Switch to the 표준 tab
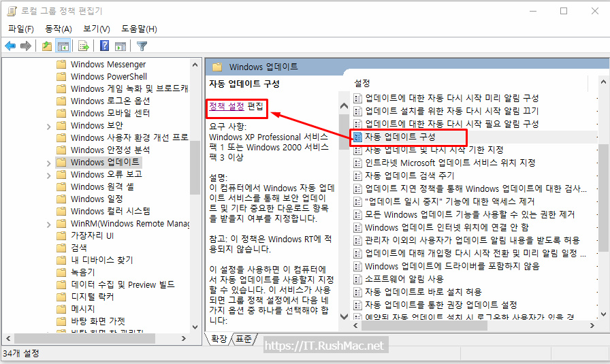Viewport: 610px width, 364px height. [x=244, y=339]
